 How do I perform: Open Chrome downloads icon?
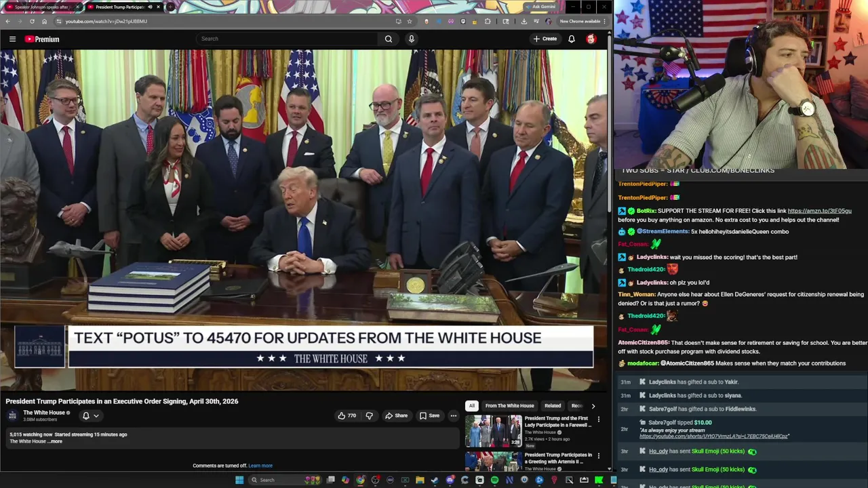524,21
